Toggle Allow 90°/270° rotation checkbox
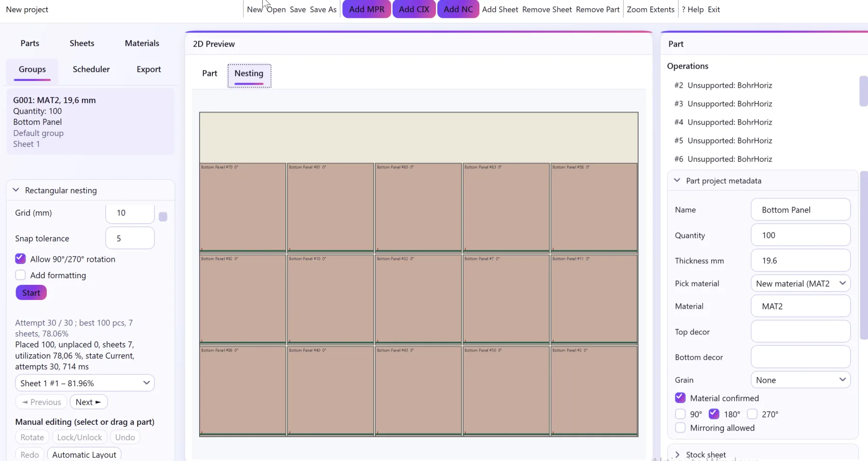 point(20,259)
